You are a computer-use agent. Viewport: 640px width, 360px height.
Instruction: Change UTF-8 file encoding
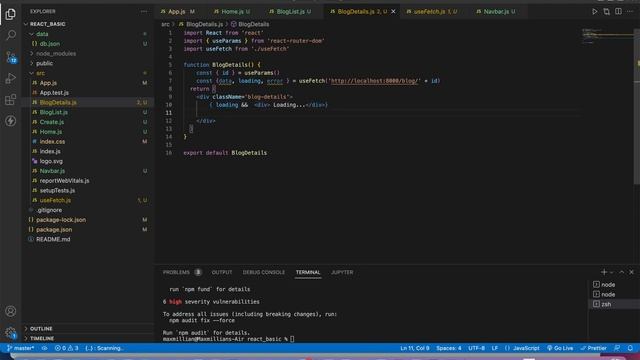coord(476,348)
